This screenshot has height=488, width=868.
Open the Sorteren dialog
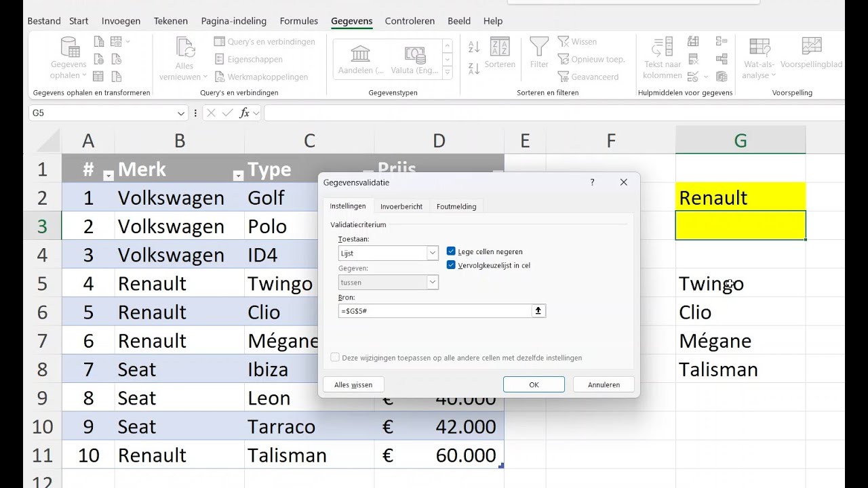coord(500,54)
